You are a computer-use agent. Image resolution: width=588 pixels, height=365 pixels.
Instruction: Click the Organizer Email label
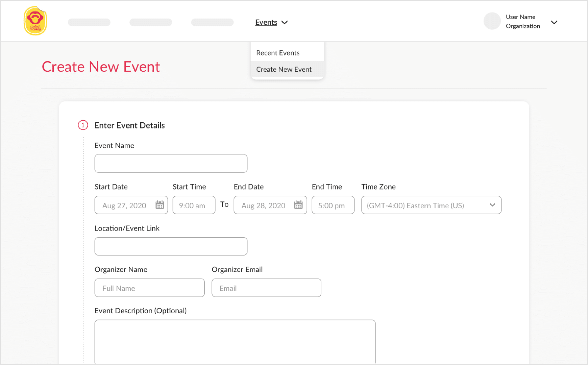pyautogui.click(x=237, y=270)
